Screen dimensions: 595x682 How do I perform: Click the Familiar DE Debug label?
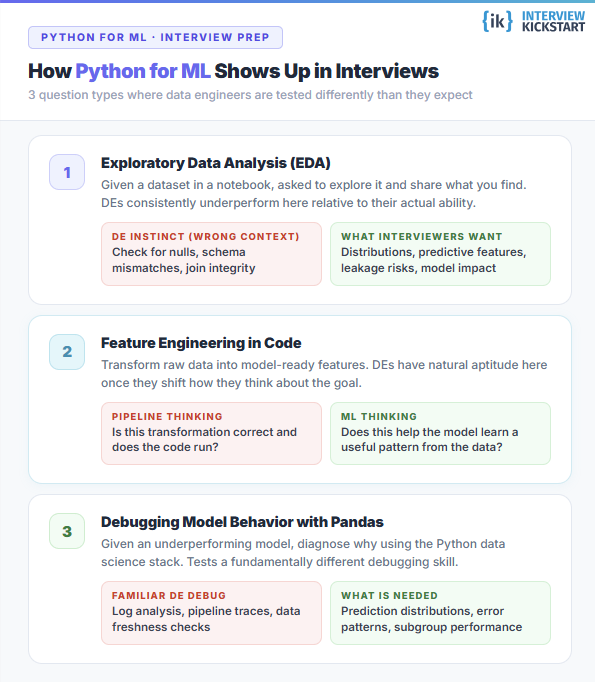point(169,596)
